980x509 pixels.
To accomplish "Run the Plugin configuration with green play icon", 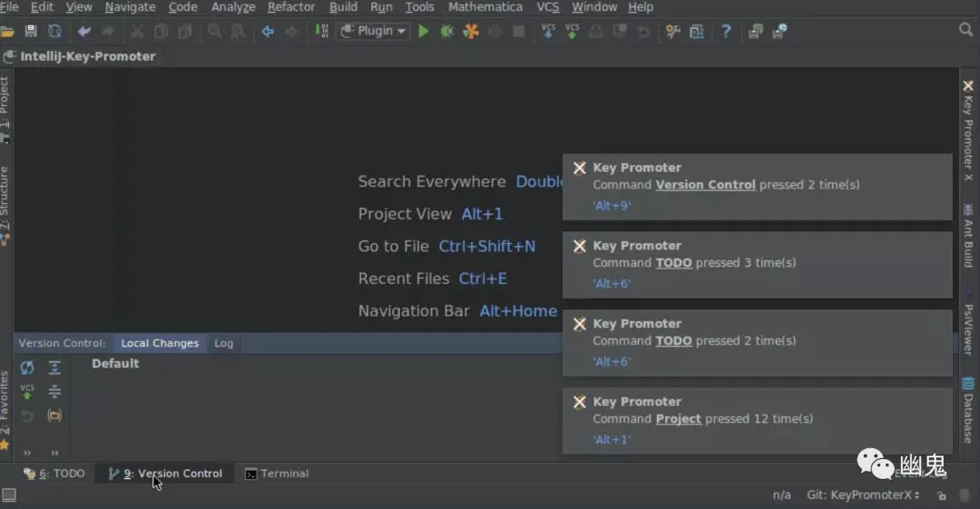I will point(423,31).
